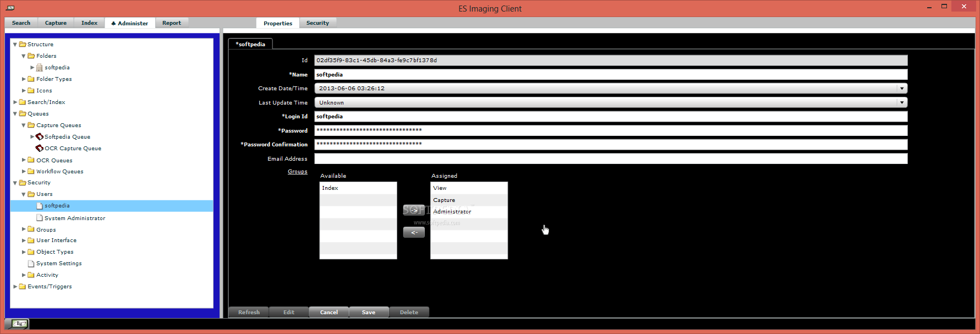Viewport: 980px width, 334px height.
Task: Select Index in Available groups list
Action: (x=358, y=188)
